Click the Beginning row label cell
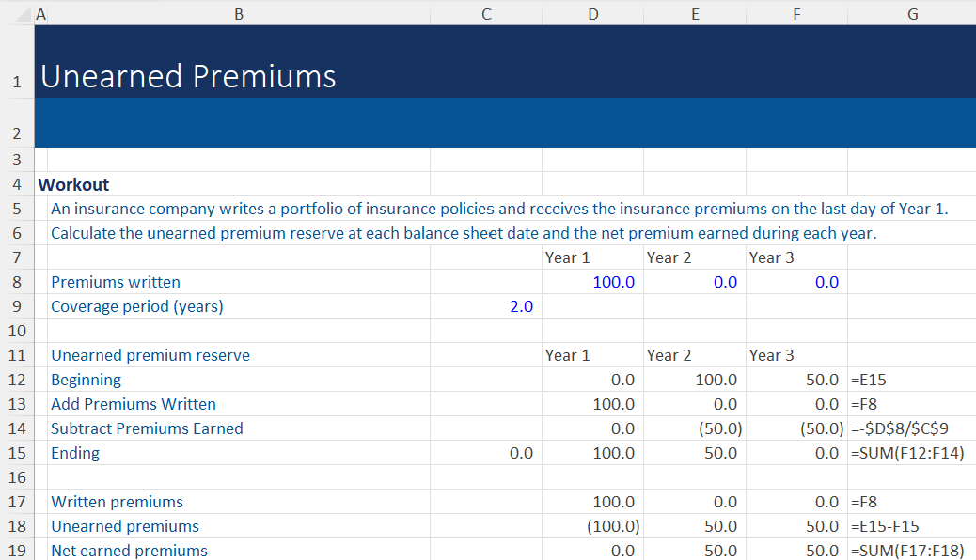 tap(86, 380)
